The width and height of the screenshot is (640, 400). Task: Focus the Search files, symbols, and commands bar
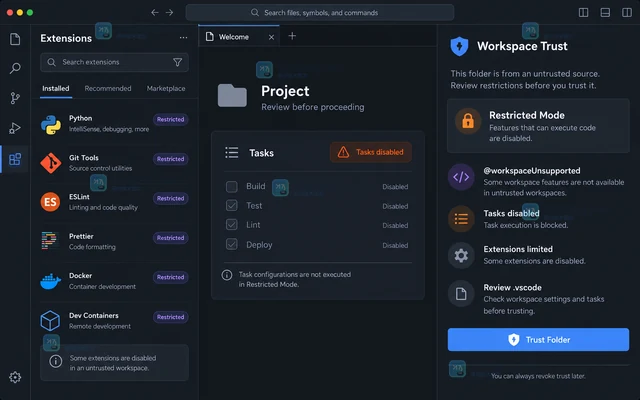(320, 13)
